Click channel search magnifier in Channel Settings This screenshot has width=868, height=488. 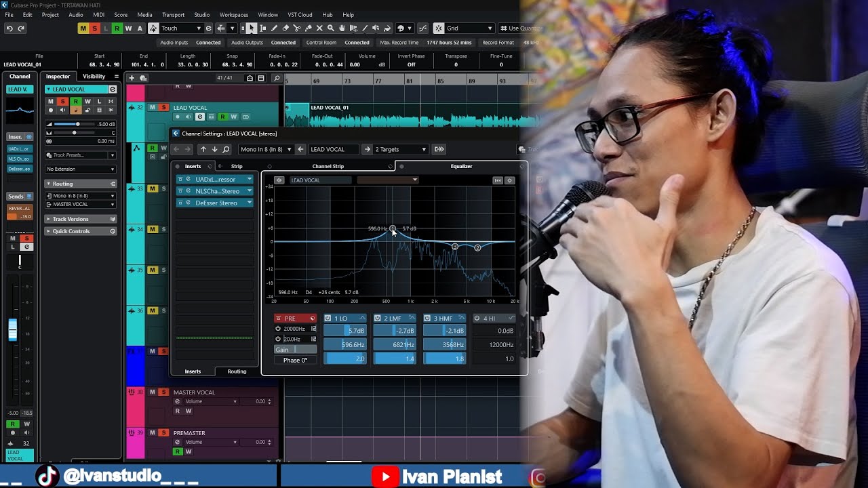[226, 149]
